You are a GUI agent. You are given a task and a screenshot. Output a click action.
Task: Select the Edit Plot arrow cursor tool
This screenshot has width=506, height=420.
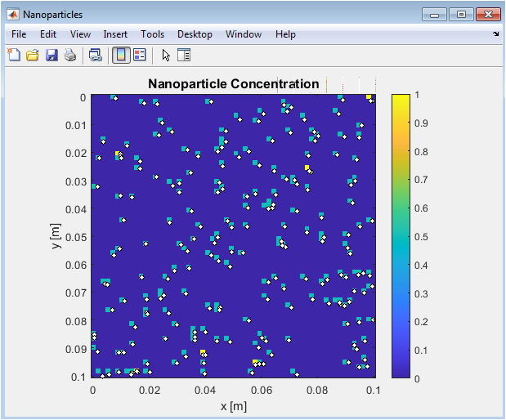tap(166, 56)
